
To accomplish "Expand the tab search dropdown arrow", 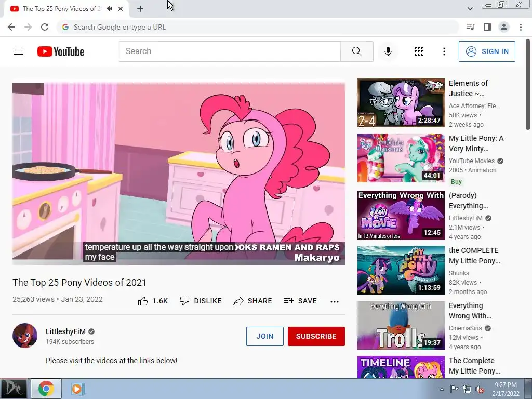I will pyautogui.click(x=470, y=9).
